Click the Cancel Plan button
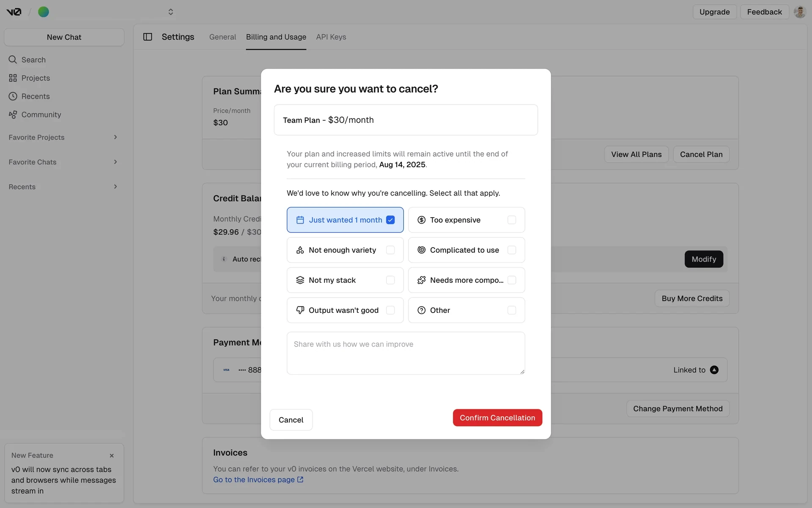Viewport: 812px width, 508px height. coord(701,155)
